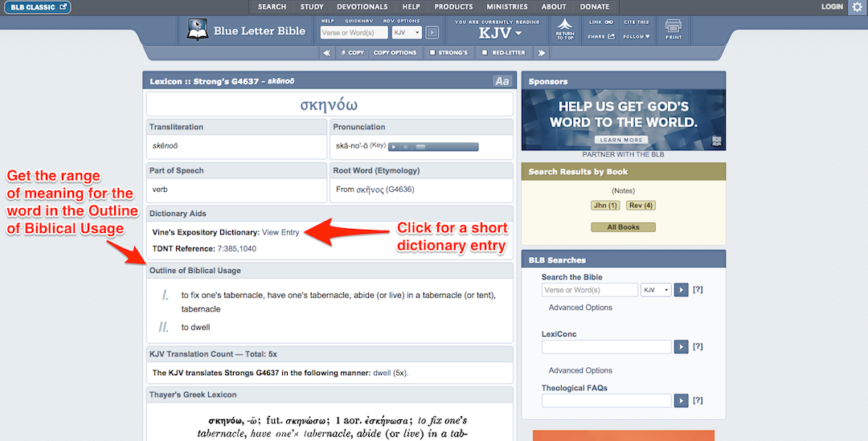This screenshot has height=441, width=868.
Task: Run the Theological FAQs search arrow button
Action: coord(681,400)
